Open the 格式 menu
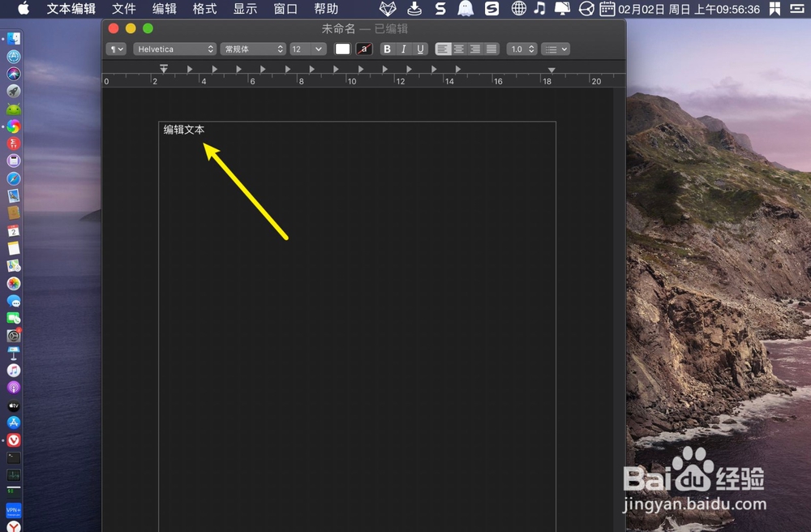This screenshot has height=532, width=811. (x=205, y=9)
